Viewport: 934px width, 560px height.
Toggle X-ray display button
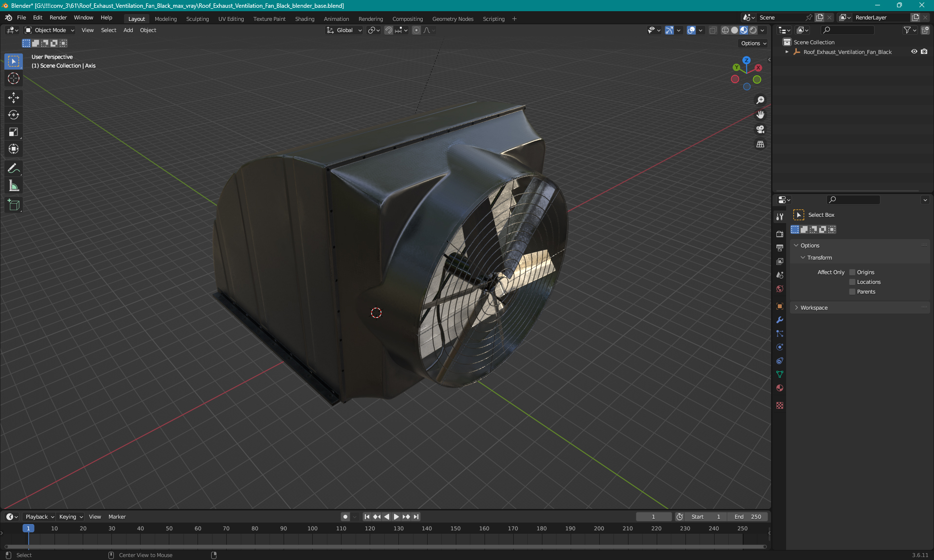[713, 30]
